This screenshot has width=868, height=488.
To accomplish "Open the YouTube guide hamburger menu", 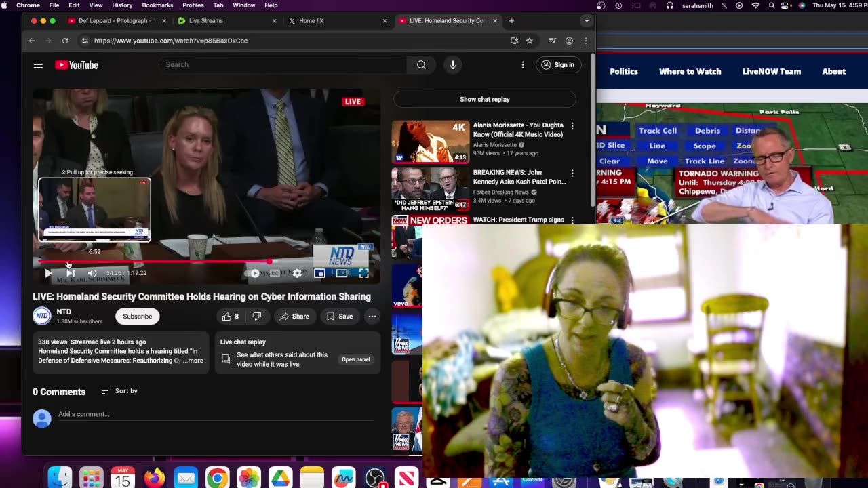I will (x=38, y=65).
